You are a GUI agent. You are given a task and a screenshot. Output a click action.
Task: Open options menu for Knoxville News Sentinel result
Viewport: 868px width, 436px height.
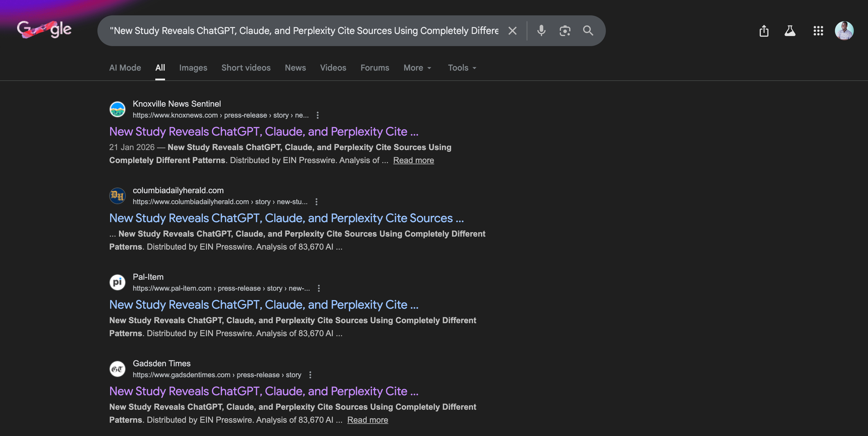317,115
